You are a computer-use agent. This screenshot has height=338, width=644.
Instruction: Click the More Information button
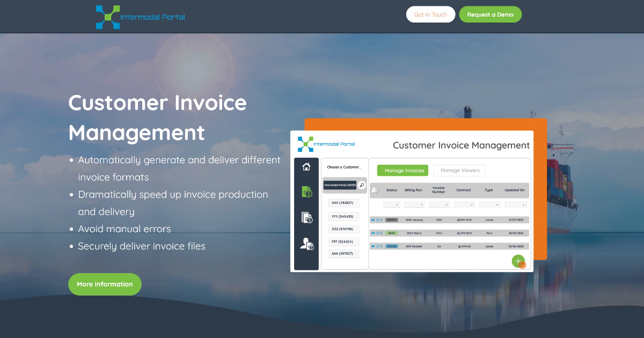click(x=105, y=284)
